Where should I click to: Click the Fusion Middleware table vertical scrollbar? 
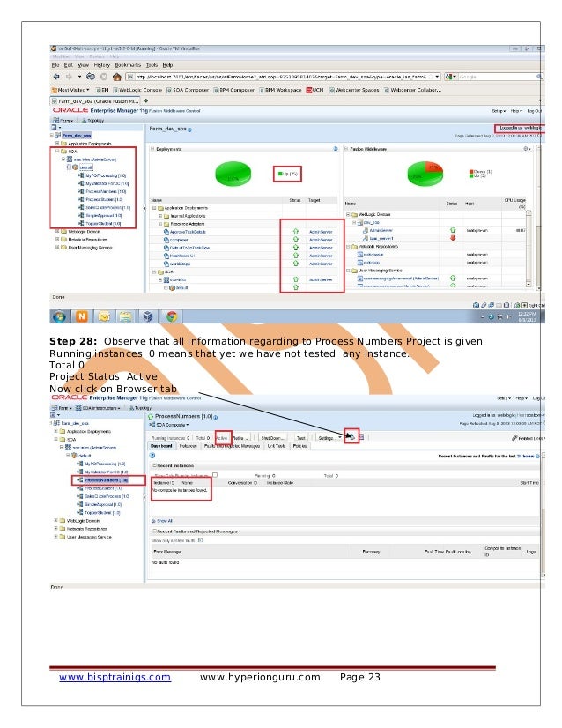[529, 249]
